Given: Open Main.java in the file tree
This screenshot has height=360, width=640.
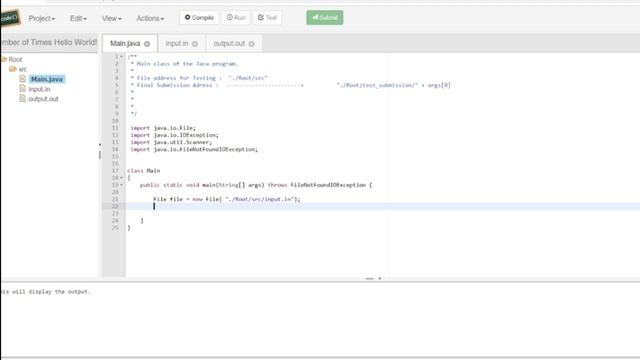Looking at the screenshot, I should pyautogui.click(x=47, y=79).
